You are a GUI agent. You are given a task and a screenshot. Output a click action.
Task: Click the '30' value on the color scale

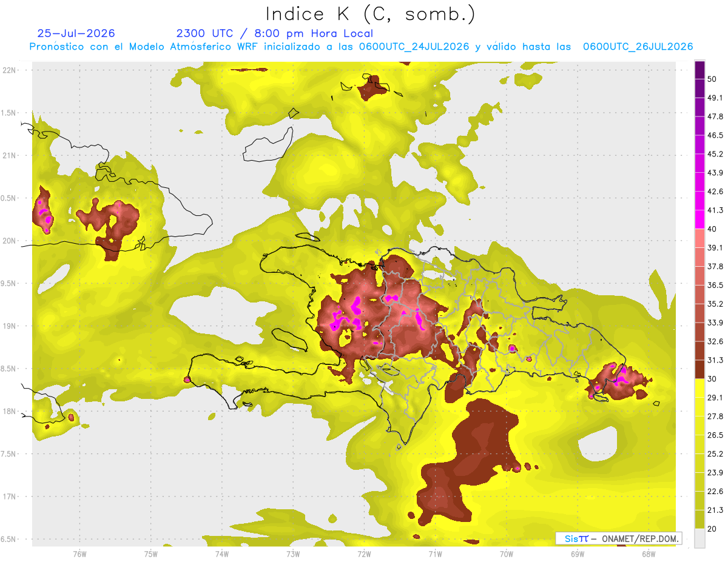point(712,379)
